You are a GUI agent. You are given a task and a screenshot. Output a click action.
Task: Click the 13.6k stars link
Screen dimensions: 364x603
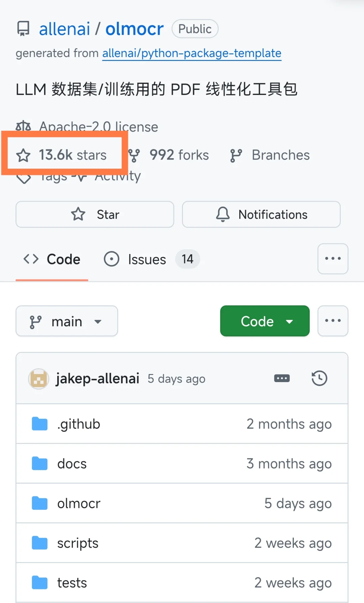(x=61, y=155)
